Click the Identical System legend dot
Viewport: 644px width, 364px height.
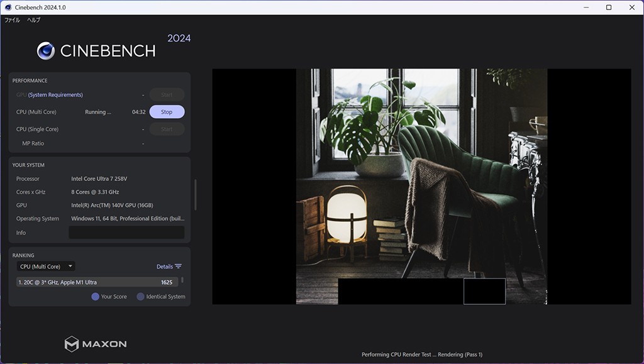[140, 296]
